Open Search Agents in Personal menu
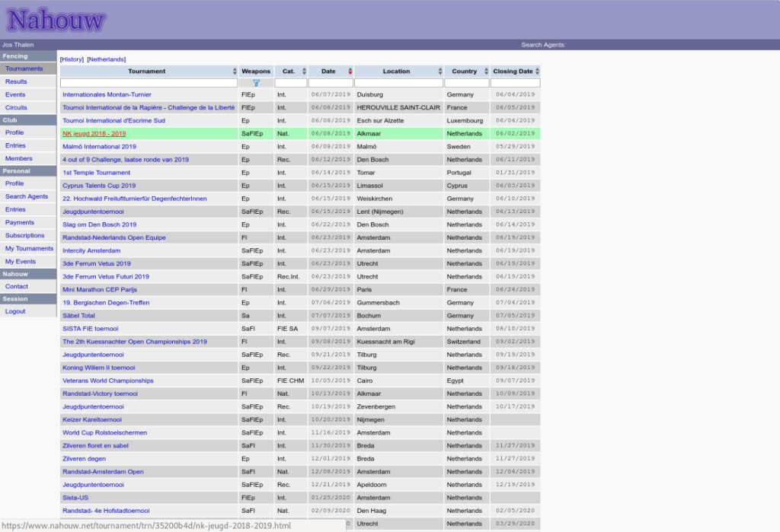780x532 pixels. click(27, 196)
